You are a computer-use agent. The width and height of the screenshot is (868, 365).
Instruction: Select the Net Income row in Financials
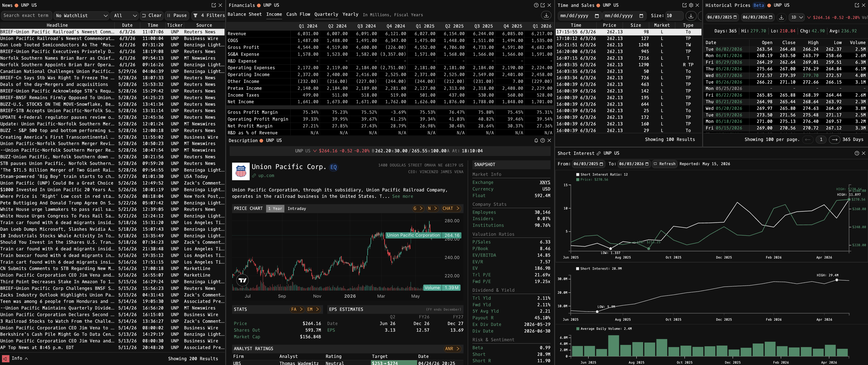[x=390, y=102]
